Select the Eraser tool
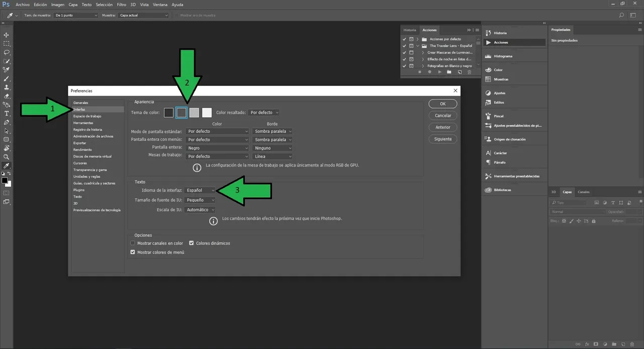644x349 pixels. coord(7,96)
